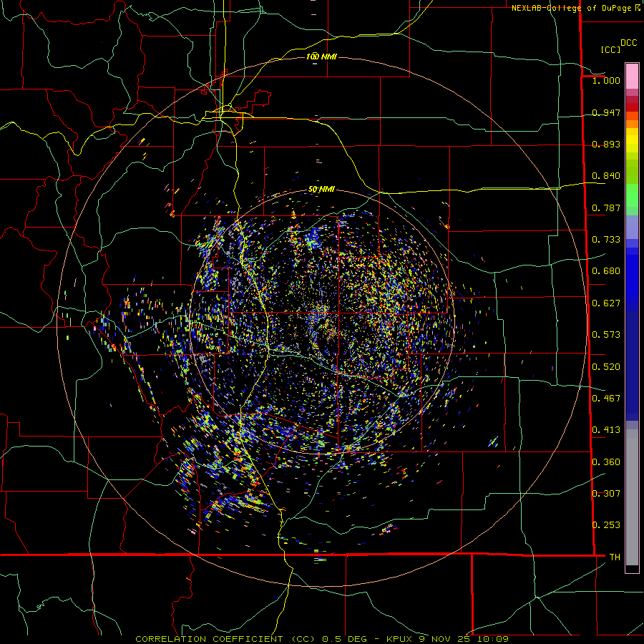Viewport: 644px width, 644px height.
Task: Click the DCC label above color scale
Action: pos(628,43)
